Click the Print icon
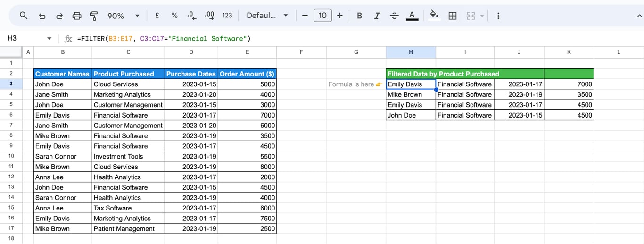This screenshot has width=644, height=244. coord(77,16)
